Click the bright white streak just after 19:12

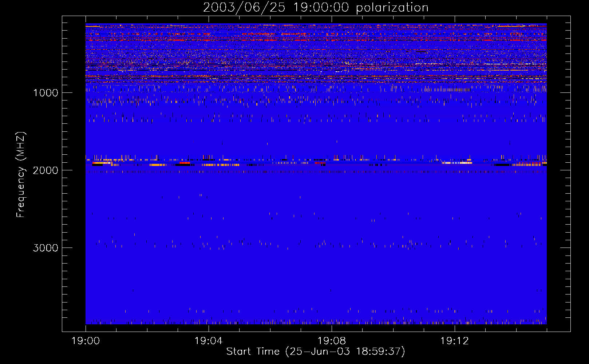457,163
